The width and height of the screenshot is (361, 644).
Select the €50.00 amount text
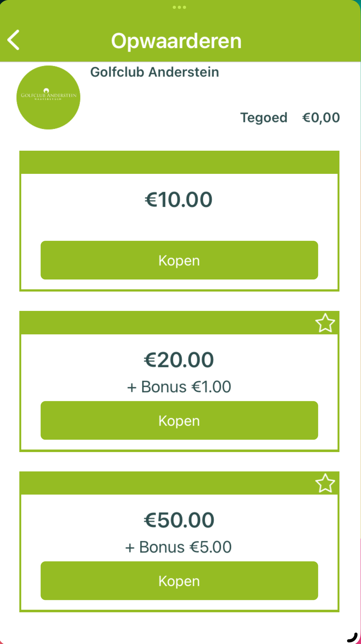pyautogui.click(x=179, y=520)
